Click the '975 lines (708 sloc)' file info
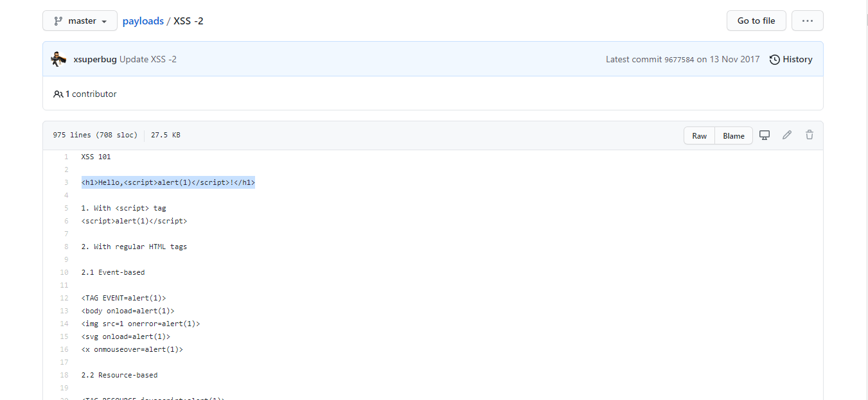The width and height of the screenshot is (868, 400). [95, 135]
